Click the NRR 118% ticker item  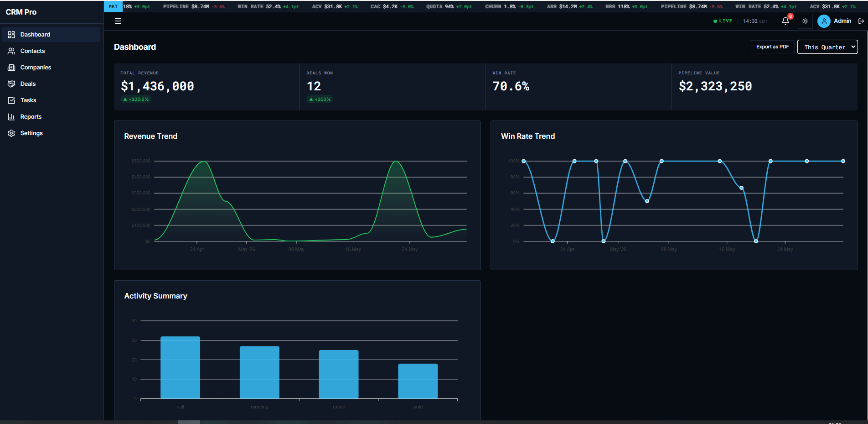[x=626, y=7]
